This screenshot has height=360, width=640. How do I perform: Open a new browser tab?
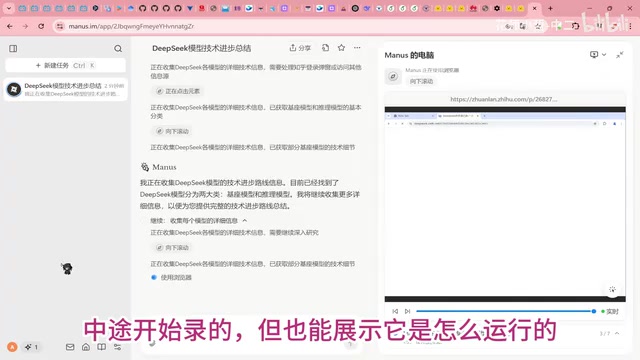point(550,8)
